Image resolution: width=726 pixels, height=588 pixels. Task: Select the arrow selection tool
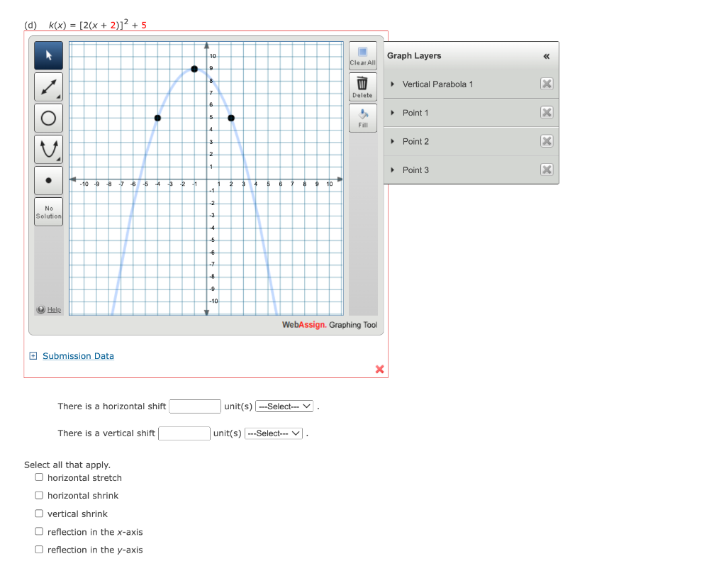pos(48,55)
